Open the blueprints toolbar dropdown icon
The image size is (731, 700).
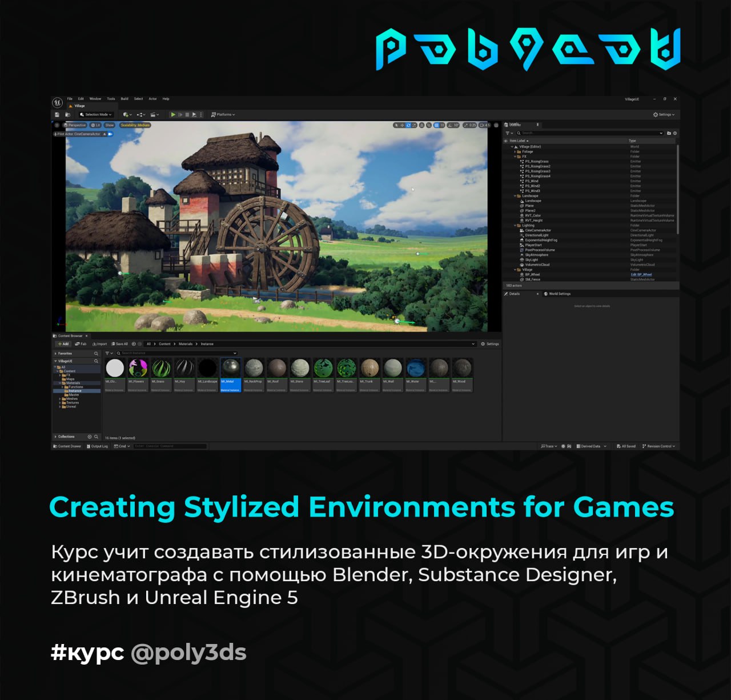[141, 114]
